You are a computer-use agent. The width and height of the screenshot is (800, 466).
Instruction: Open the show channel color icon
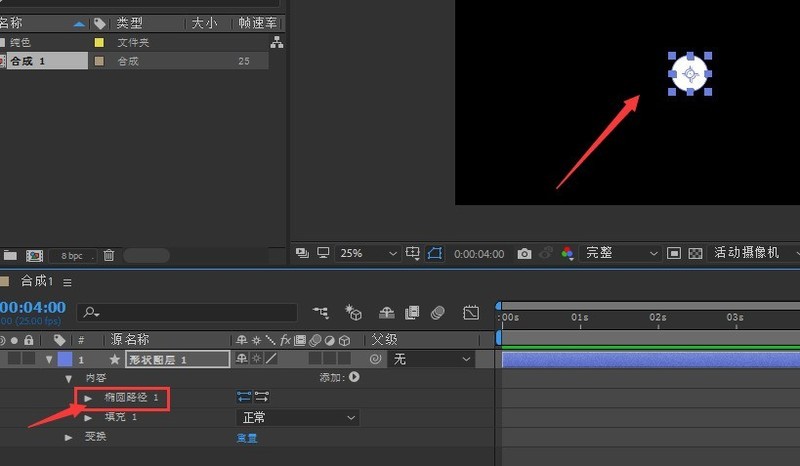567,253
